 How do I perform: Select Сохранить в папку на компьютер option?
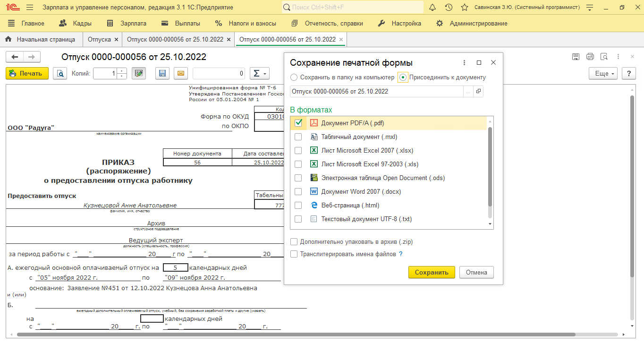[x=294, y=77]
